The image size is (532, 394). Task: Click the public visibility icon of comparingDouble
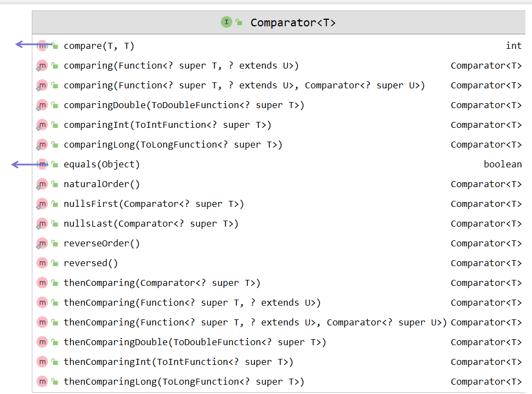[x=55, y=105]
